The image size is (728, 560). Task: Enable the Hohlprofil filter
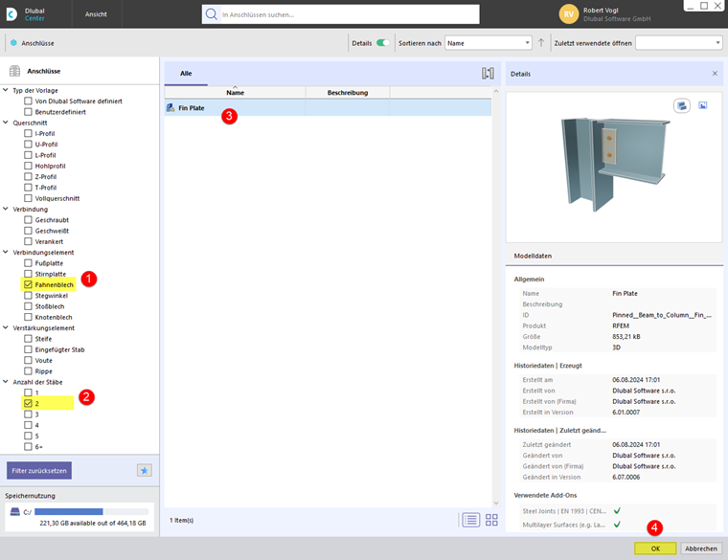(x=28, y=166)
